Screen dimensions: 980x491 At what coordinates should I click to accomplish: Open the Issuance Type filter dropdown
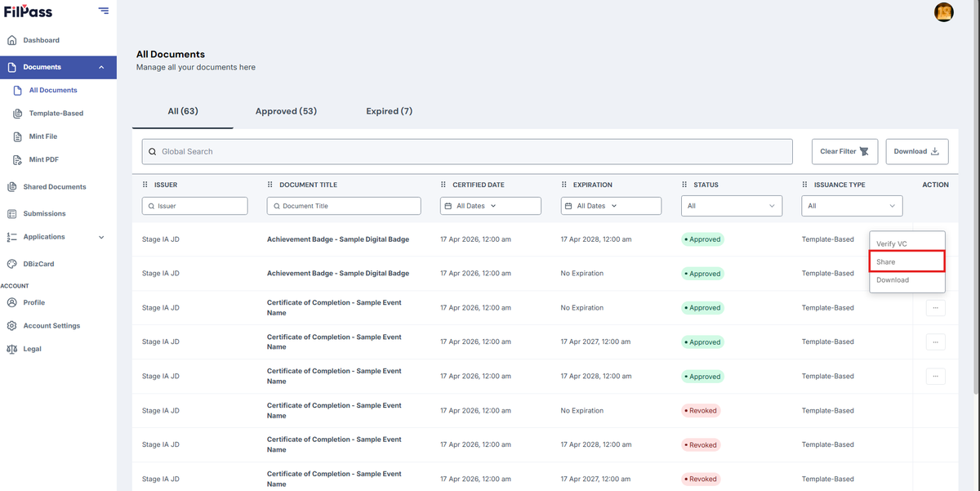(852, 206)
